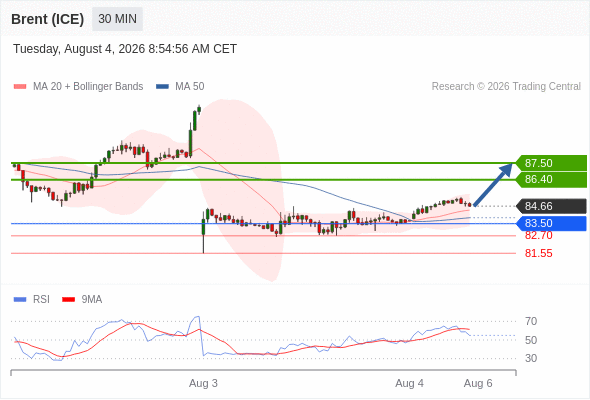Toggle the MA 50 legend entry

pyautogui.click(x=180, y=87)
